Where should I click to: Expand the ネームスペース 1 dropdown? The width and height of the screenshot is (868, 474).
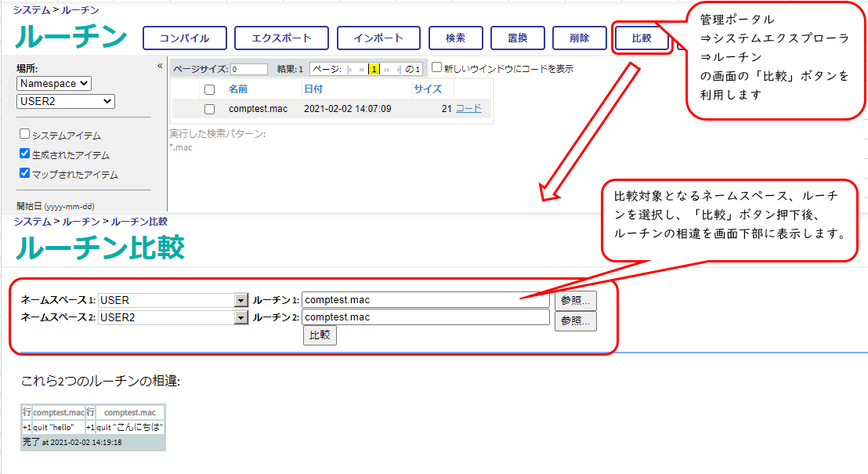click(241, 300)
